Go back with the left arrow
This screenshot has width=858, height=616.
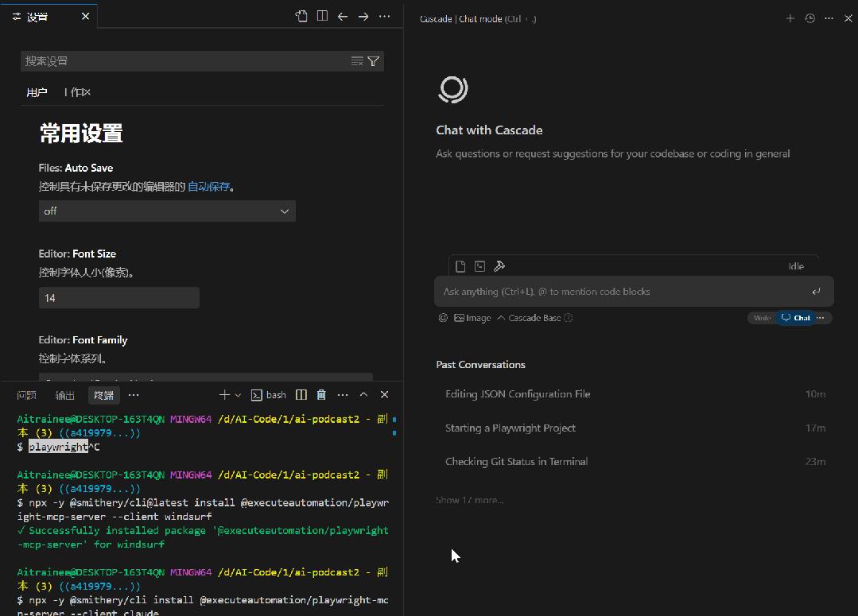click(343, 17)
